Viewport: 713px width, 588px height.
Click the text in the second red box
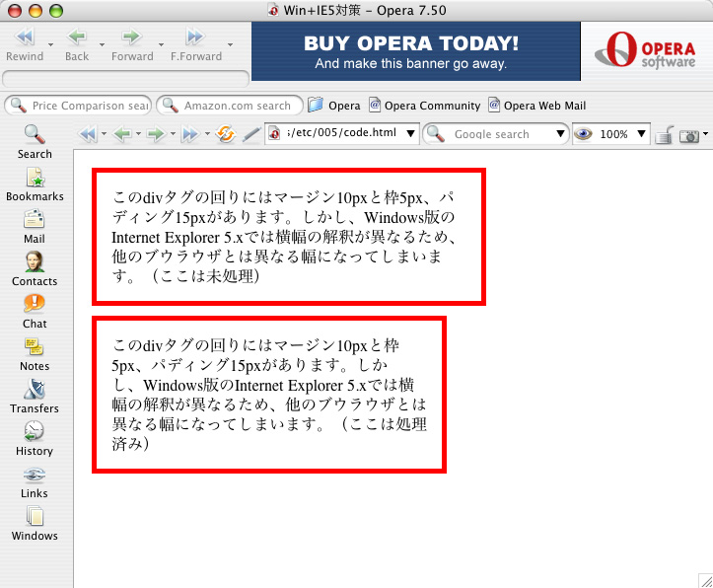[x=269, y=395]
